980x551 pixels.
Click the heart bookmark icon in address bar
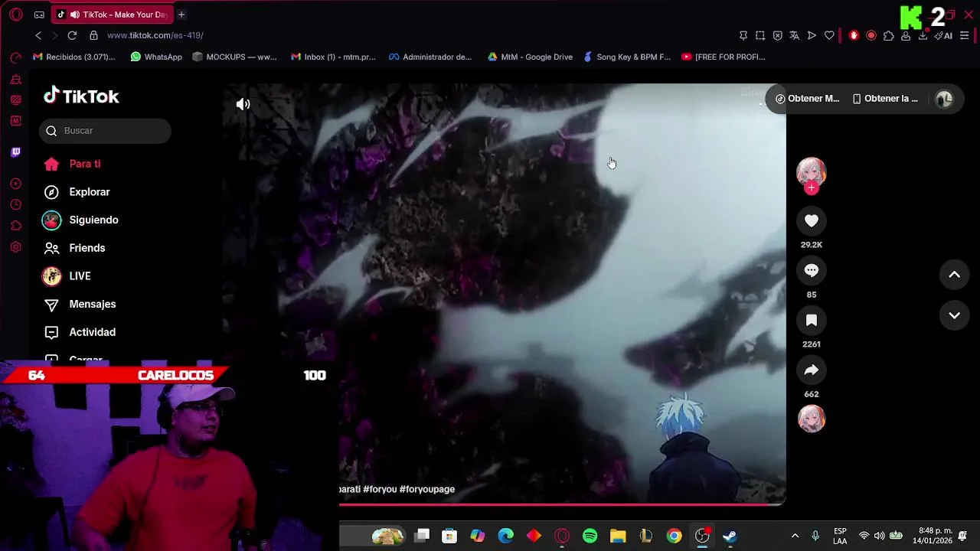click(829, 35)
